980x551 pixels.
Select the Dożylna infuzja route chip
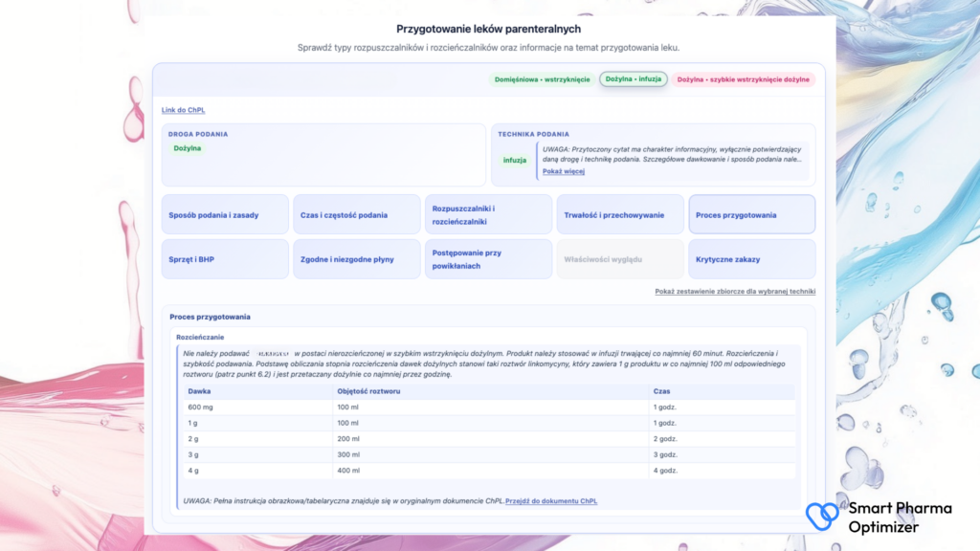point(634,79)
